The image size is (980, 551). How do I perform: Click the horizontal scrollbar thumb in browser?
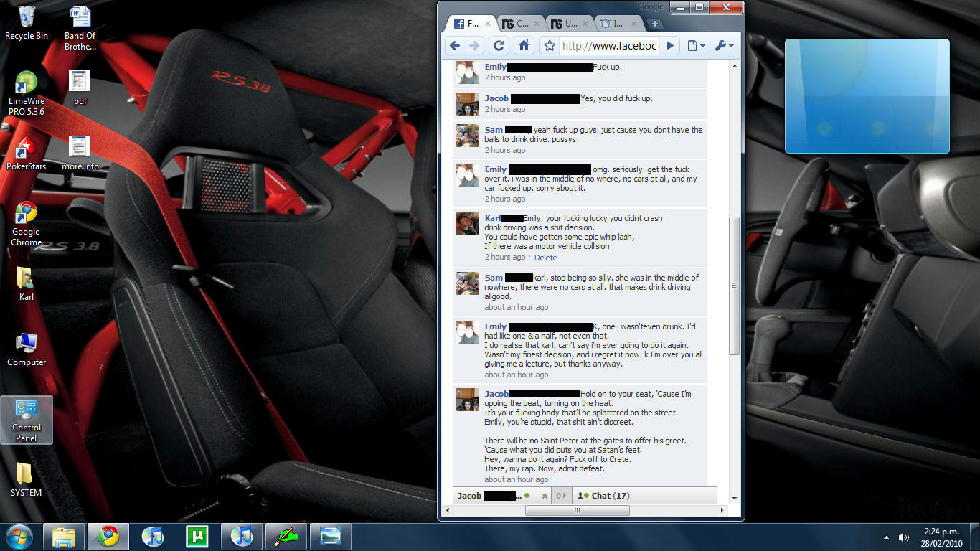pyautogui.click(x=577, y=511)
